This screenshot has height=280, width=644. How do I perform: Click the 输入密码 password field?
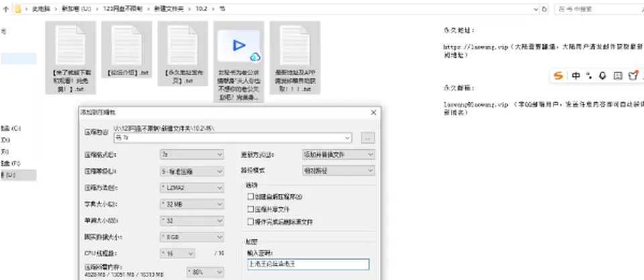pos(308,265)
